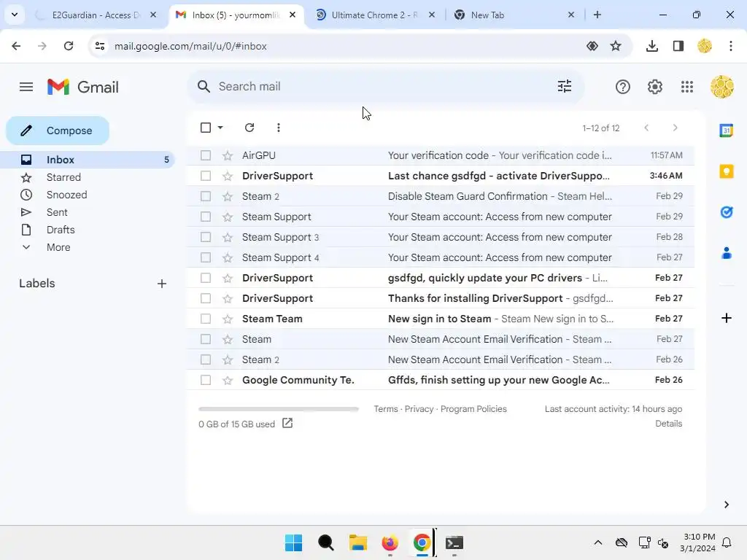
Task: Select the Disable Steam Guard email checkbox
Action: 206,197
